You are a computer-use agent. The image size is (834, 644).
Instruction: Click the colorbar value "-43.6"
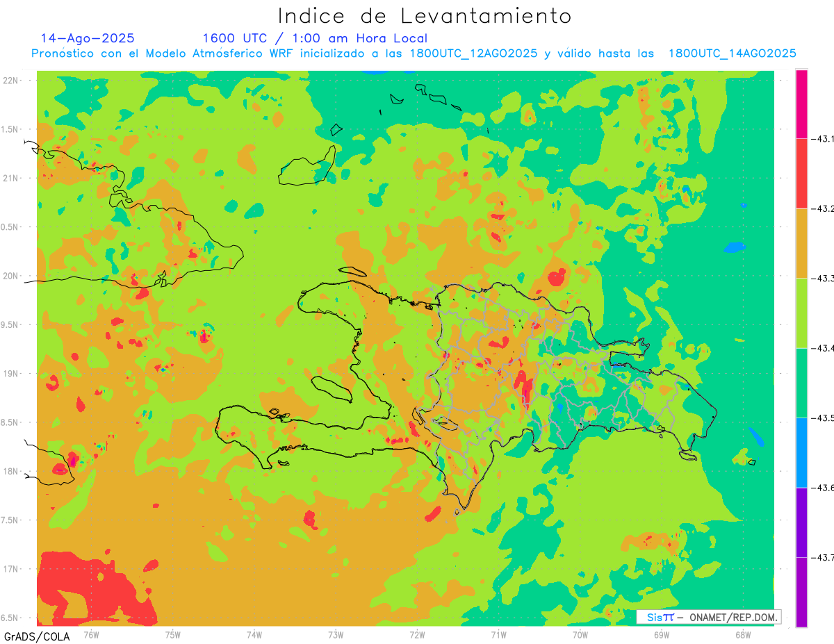point(822,488)
